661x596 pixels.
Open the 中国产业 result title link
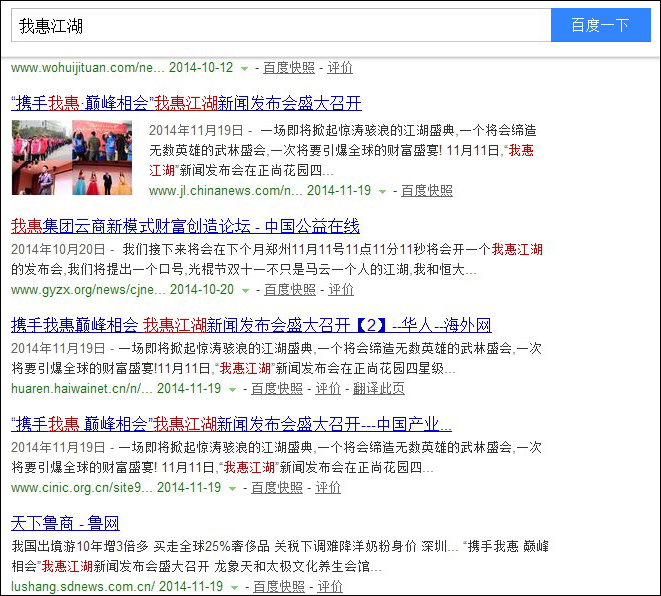(x=231, y=424)
